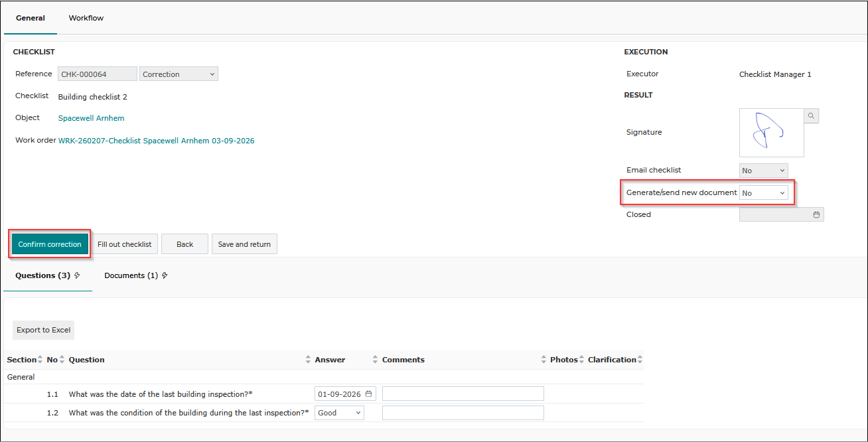868x442 pixels.
Task: Click the Comments box for question 1.2
Action: [x=463, y=413]
